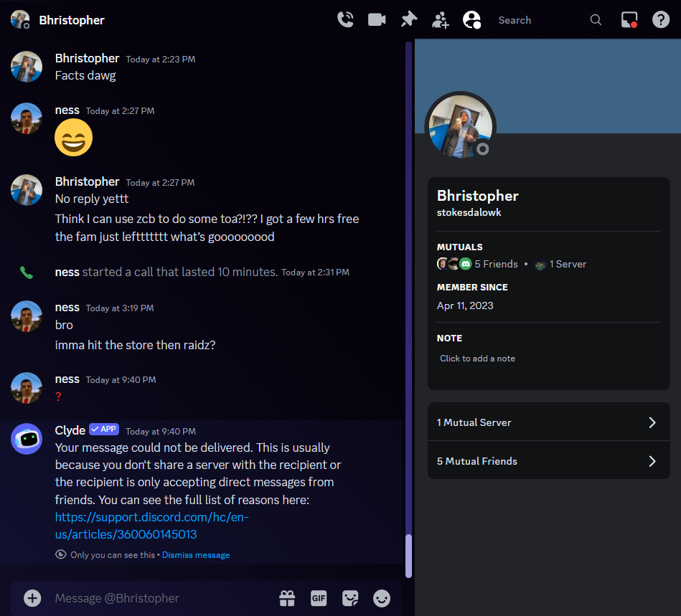Open pinned messages

(x=408, y=20)
